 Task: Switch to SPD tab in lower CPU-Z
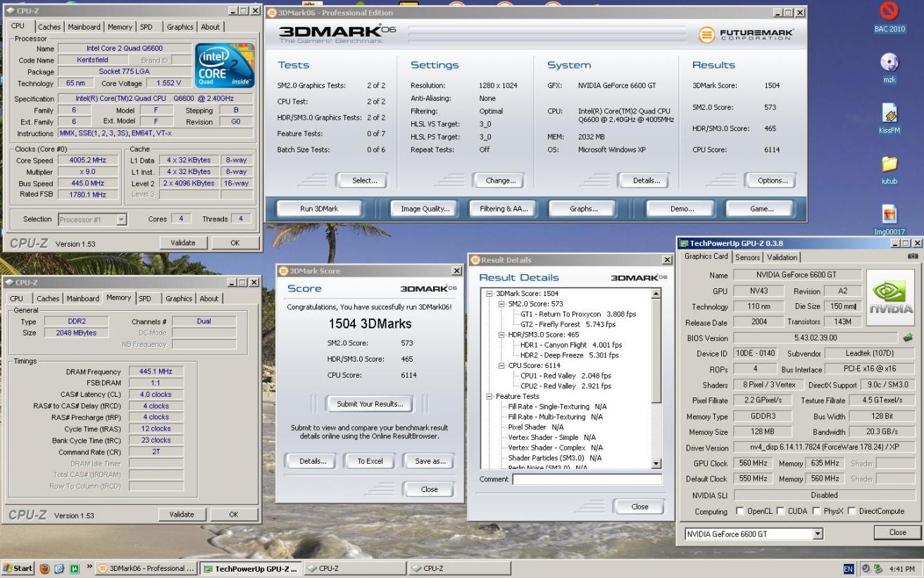click(x=145, y=298)
